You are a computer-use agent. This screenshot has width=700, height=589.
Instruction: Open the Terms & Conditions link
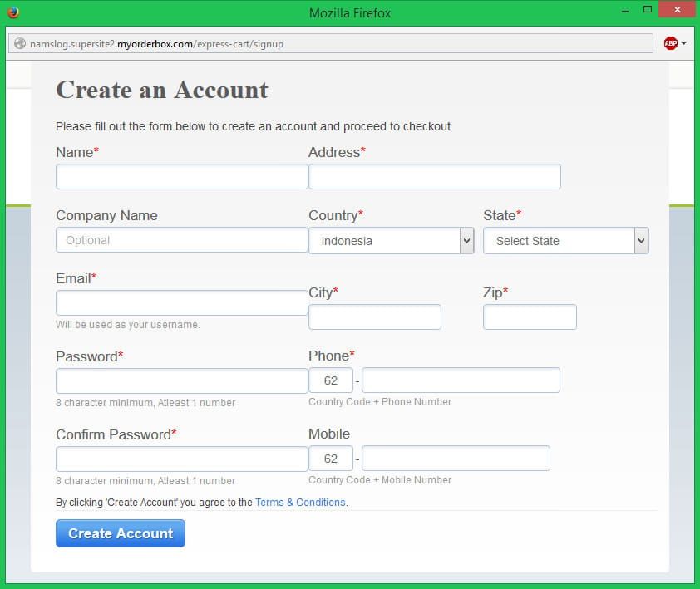[x=300, y=503]
